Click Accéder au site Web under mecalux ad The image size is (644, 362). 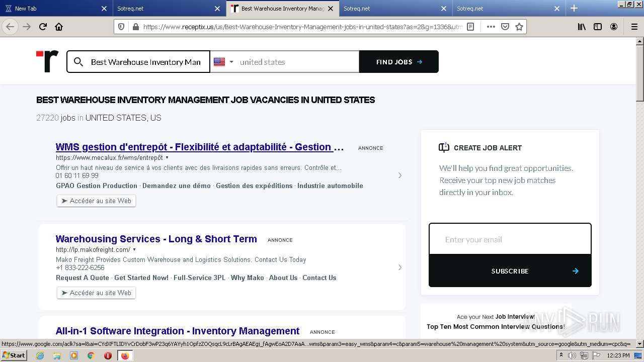(x=96, y=201)
